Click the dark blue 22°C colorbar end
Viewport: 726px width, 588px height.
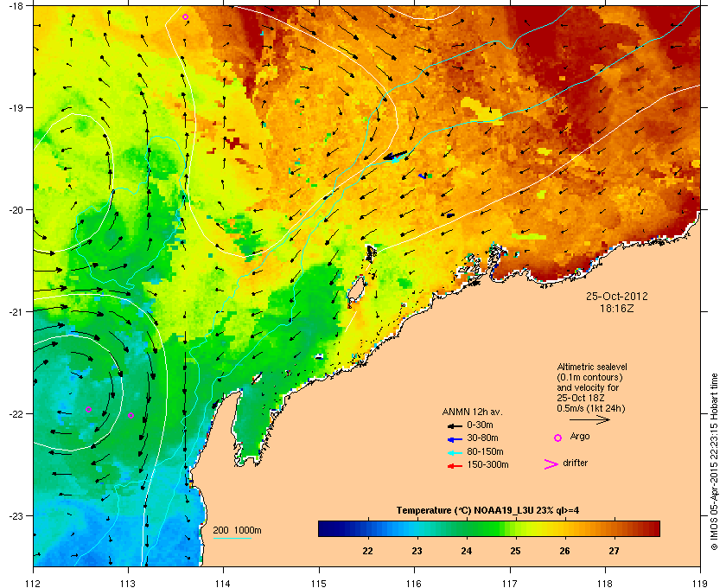324,528
